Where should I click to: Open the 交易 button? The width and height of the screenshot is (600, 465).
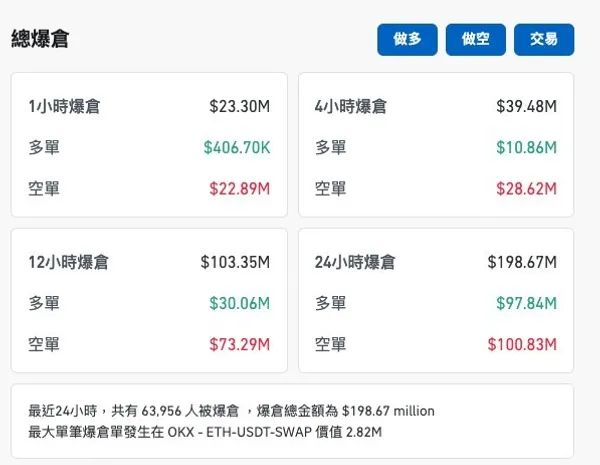click(544, 40)
